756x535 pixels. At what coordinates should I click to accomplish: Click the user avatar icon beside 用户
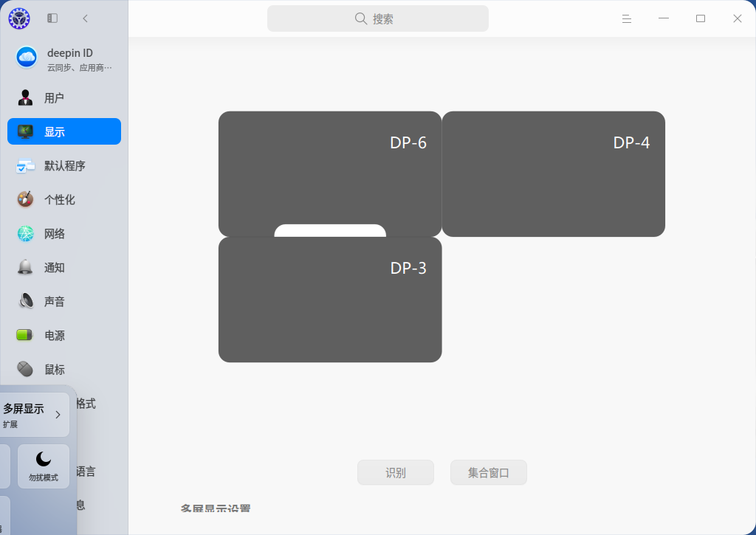click(25, 98)
